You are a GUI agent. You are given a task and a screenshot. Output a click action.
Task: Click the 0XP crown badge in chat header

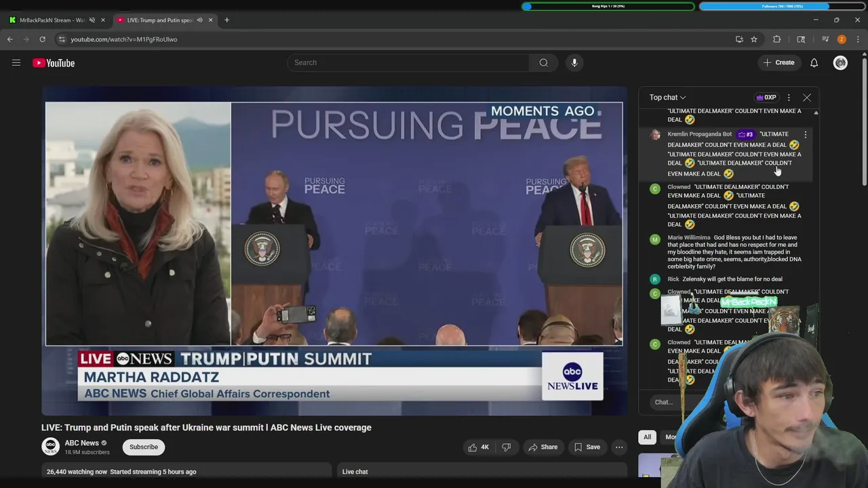[766, 98]
